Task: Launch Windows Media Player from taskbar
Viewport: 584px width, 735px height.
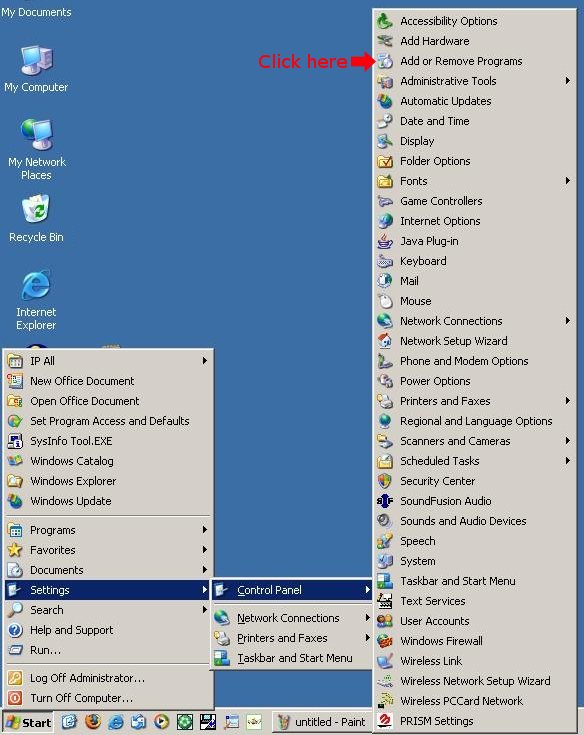Action: (x=162, y=722)
